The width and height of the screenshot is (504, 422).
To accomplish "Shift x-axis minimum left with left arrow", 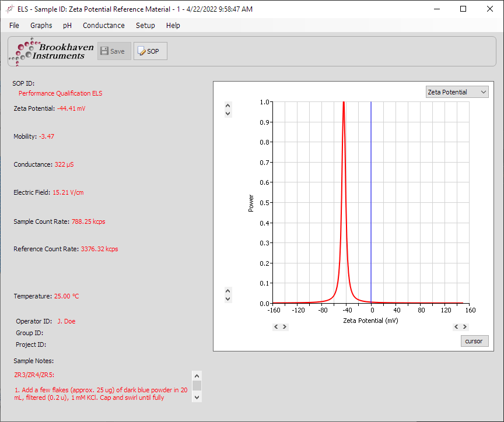I will click(x=276, y=327).
